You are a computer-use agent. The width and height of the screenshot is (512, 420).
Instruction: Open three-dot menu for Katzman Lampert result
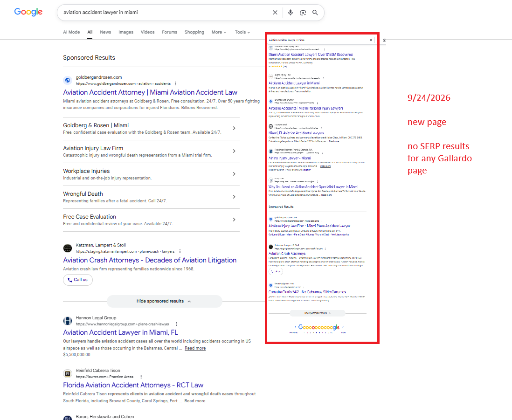click(180, 251)
